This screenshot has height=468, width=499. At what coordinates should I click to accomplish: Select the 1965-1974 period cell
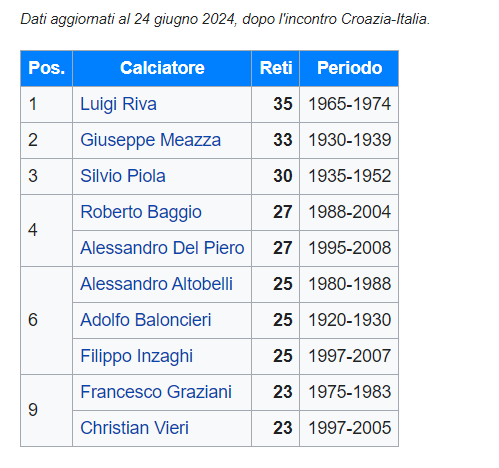(x=349, y=104)
